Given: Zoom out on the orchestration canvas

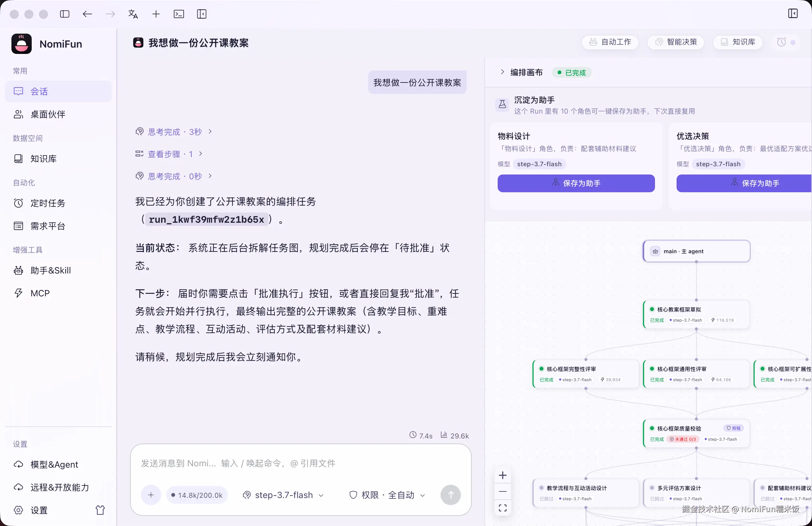Looking at the screenshot, I should [x=502, y=491].
